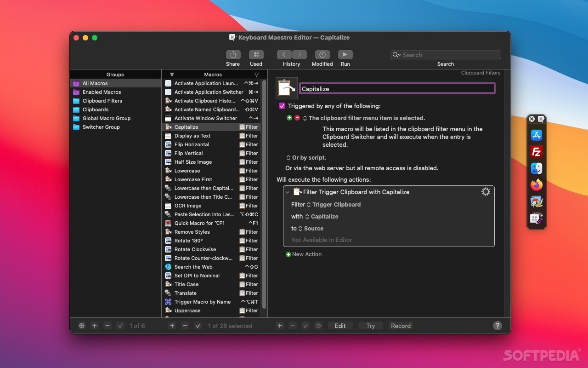Select the 'Search the Web' macro

pyautogui.click(x=211, y=267)
